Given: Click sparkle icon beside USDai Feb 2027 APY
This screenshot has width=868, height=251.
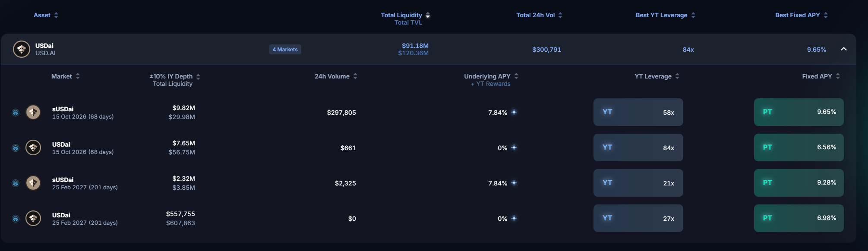Looking at the screenshot, I should click(x=514, y=218).
